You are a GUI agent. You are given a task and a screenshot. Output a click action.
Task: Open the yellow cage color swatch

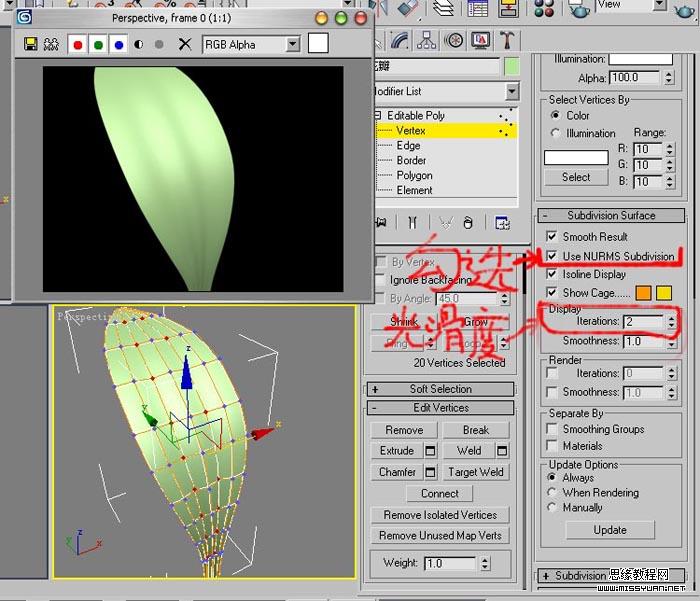click(664, 293)
